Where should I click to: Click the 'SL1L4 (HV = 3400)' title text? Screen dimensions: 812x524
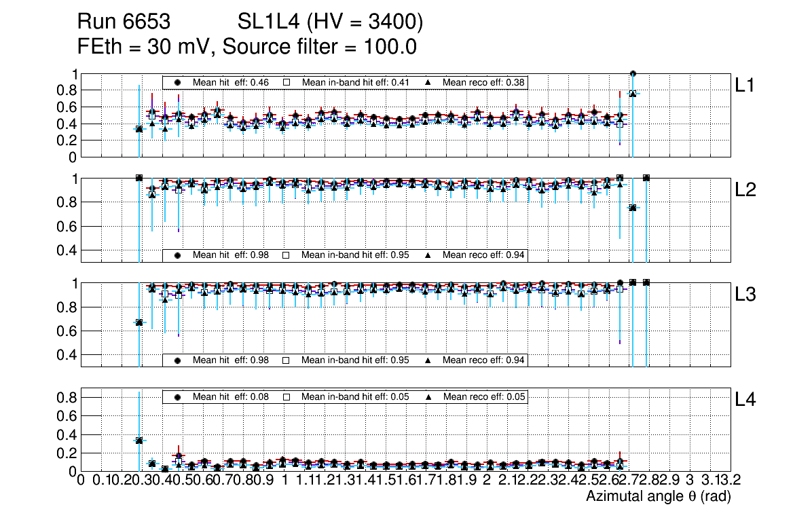coord(331,23)
